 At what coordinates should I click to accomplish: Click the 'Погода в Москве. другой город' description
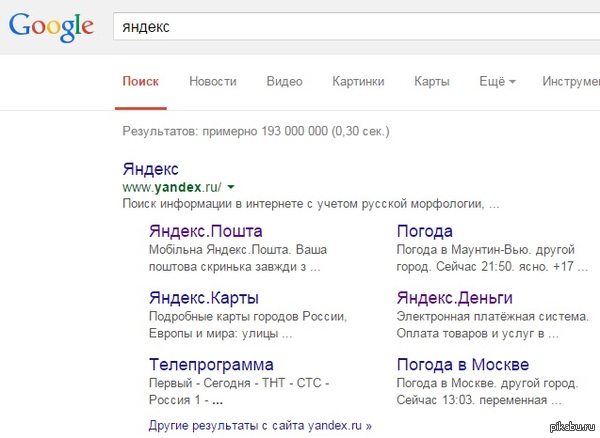488,391
